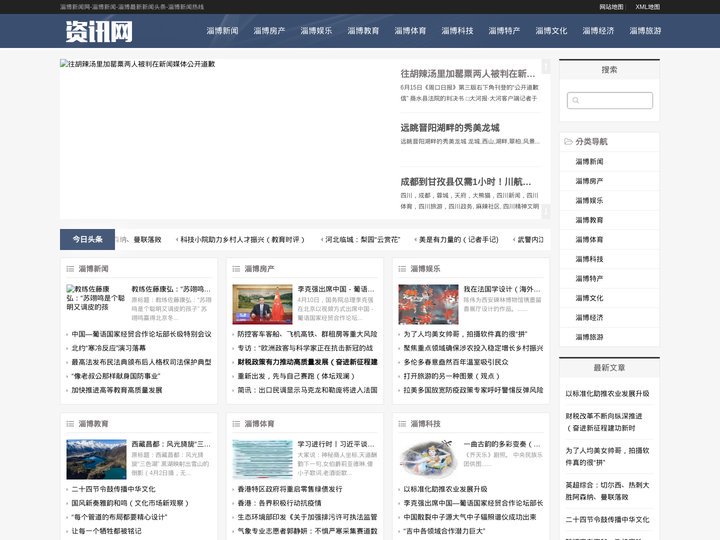Open 淄博经济 in the top navigation
The height and width of the screenshot is (540, 720).
coord(598,31)
